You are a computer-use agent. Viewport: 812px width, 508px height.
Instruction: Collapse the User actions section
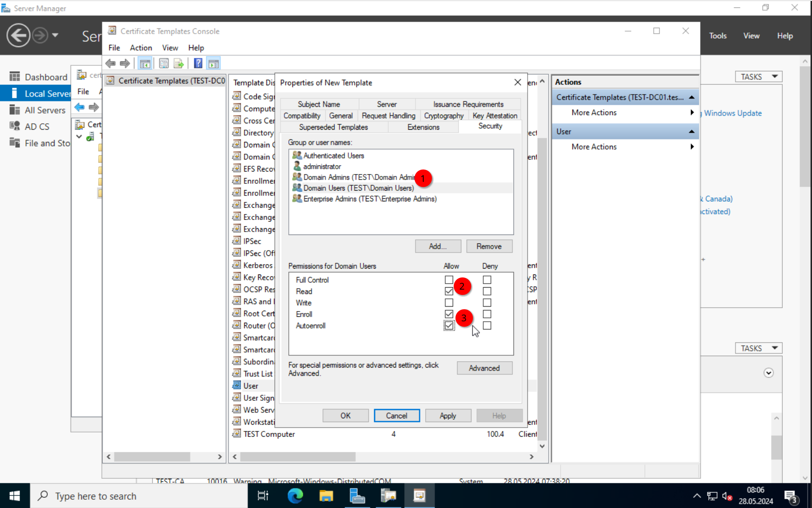pyautogui.click(x=691, y=132)
